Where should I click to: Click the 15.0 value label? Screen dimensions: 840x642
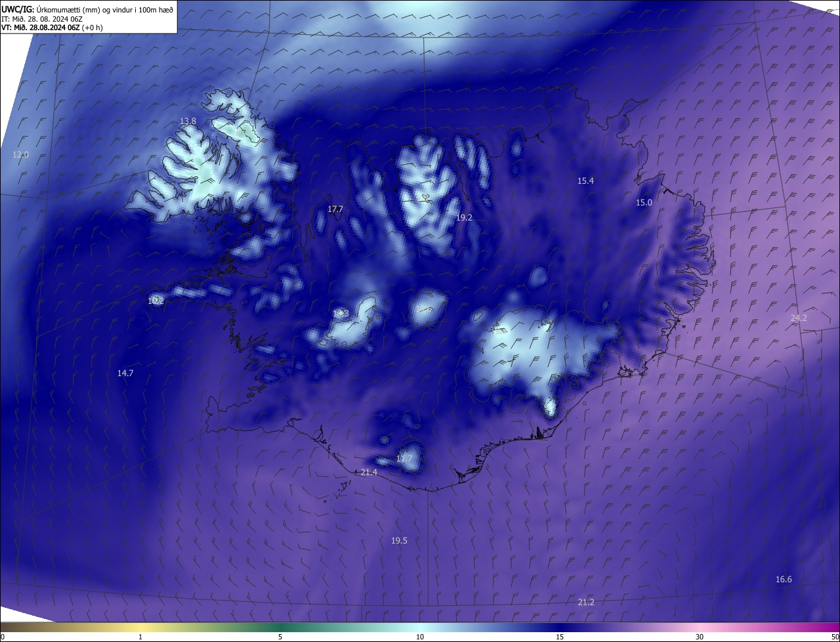[x=644, y=202]
